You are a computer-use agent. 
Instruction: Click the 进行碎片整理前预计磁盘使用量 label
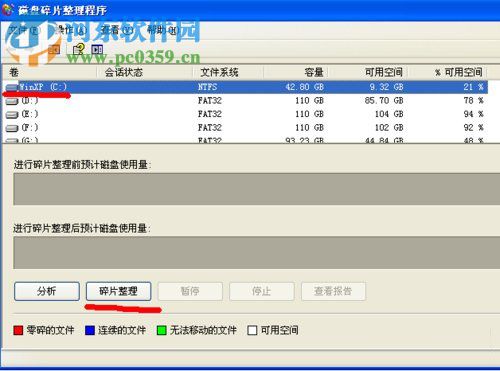82,165
